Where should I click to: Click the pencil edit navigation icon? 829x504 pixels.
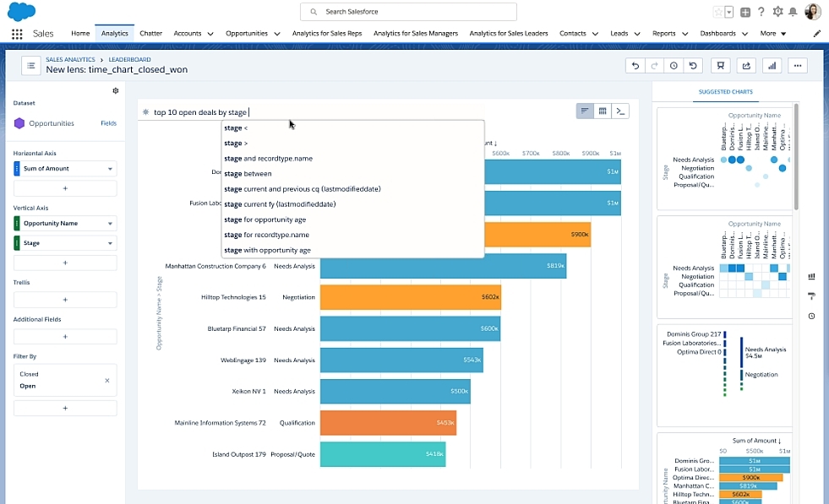[x=817, y=33]
